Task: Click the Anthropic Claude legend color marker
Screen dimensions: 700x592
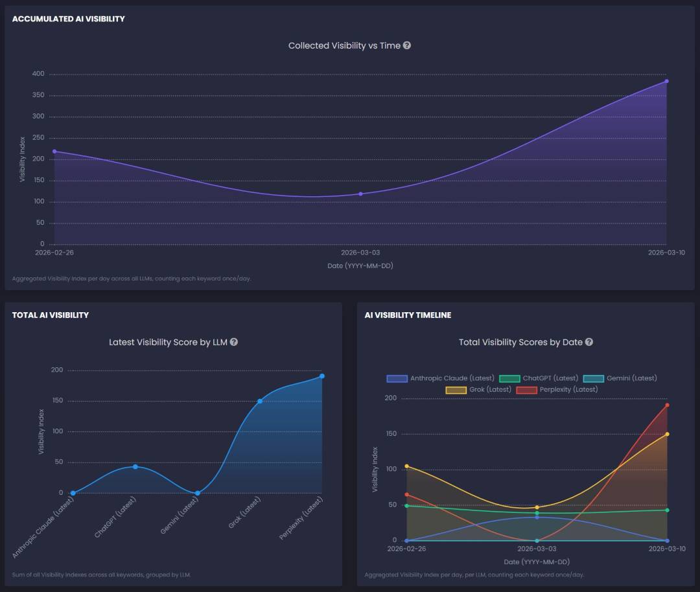Action: coord(395,379)
